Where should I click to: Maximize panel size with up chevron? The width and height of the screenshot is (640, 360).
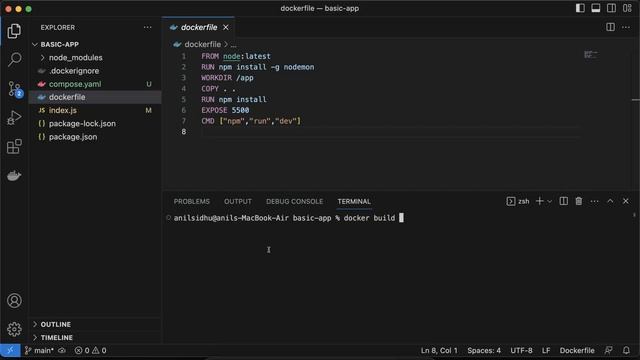click(610, 201)
